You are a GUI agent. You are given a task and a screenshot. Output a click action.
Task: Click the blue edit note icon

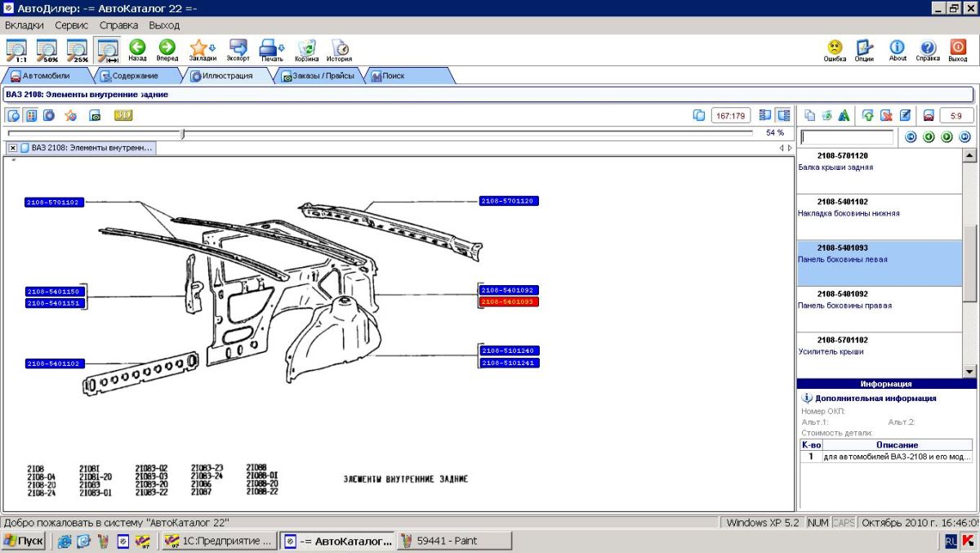tap(905, 115)
